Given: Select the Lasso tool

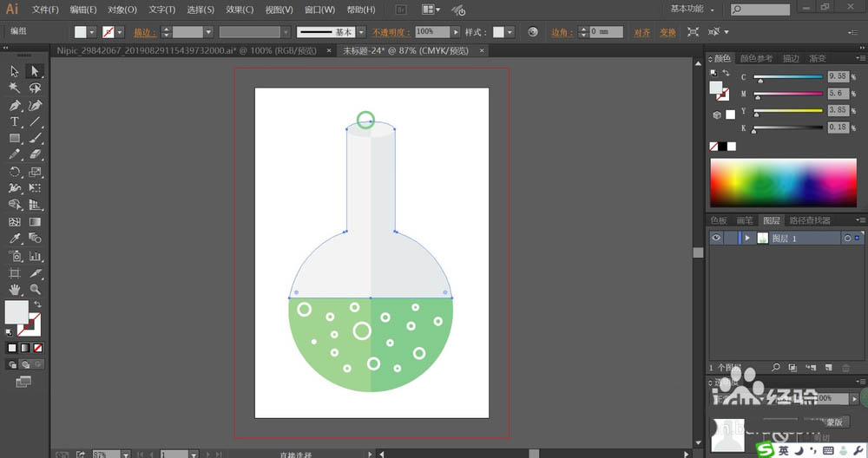Looking at the screenshot, I should pyautogui.click(x=35, y=88).
